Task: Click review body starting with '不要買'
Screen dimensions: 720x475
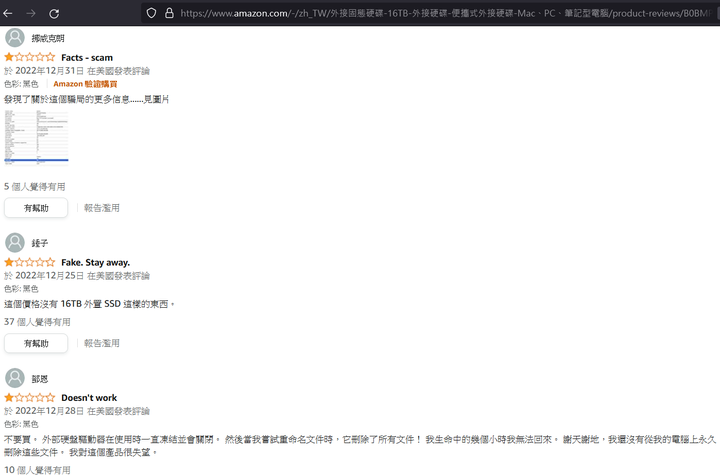Action: [x=360, y=446]
